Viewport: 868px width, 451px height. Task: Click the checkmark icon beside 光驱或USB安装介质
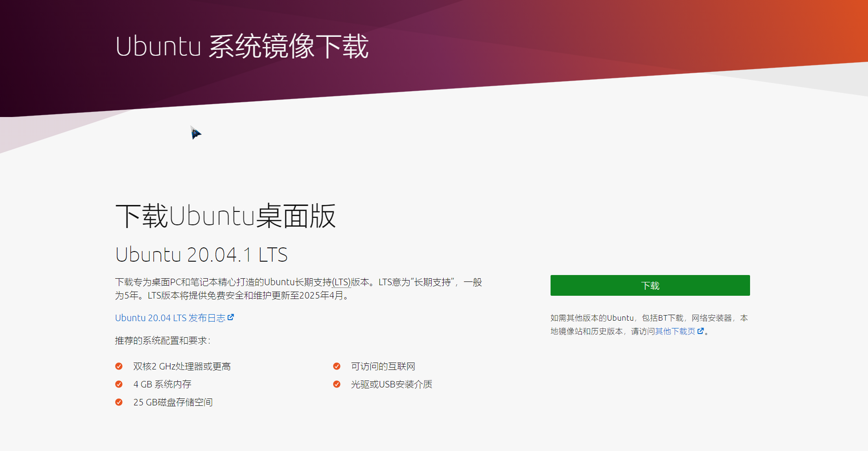point(336,384)
